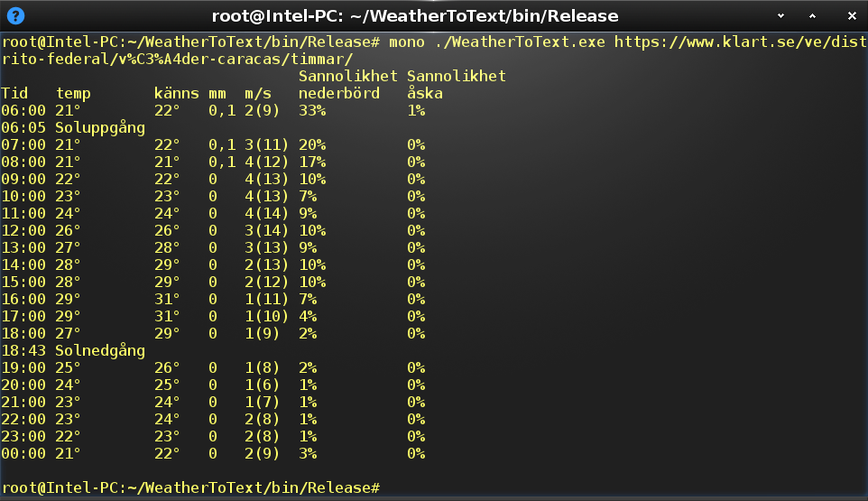Click the '14:00' time entry

[x=23, y=265]
